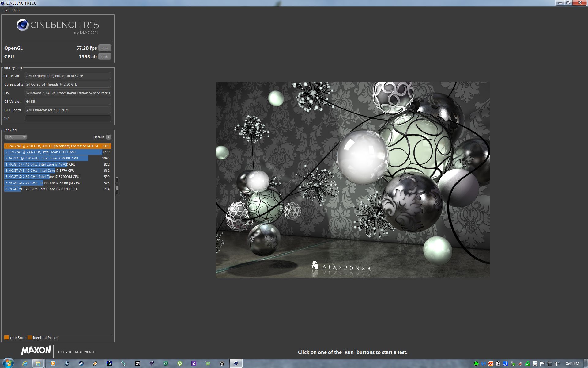Open the uTorrent taskbar icon
This screenshot has width=588, height=368.
180,363
